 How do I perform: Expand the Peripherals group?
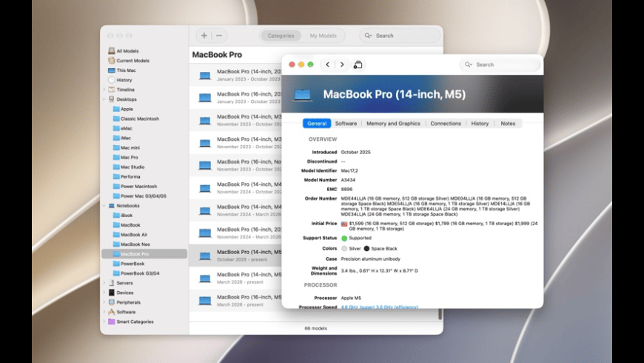[x=104, y=302]
